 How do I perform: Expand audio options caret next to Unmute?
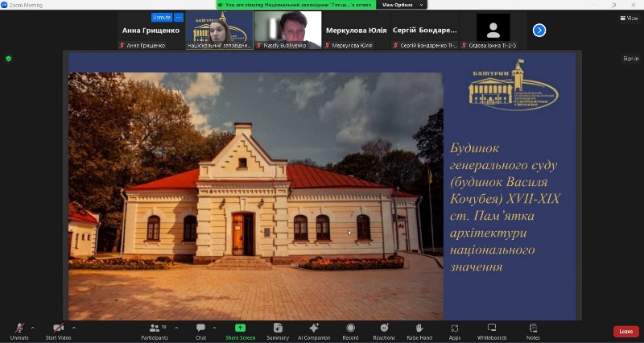(x=33, y=328)
